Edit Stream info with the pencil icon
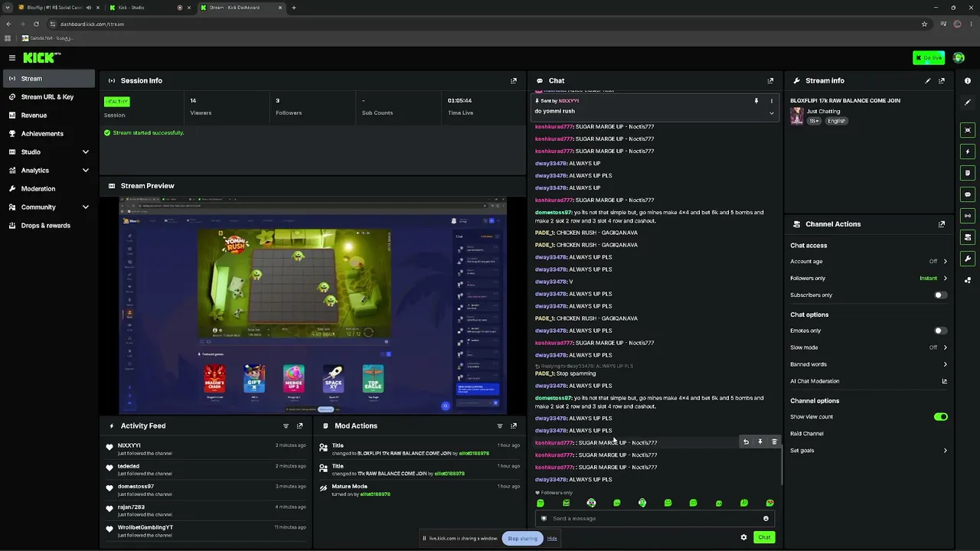 pyautogui.click(x=928, y=80)
